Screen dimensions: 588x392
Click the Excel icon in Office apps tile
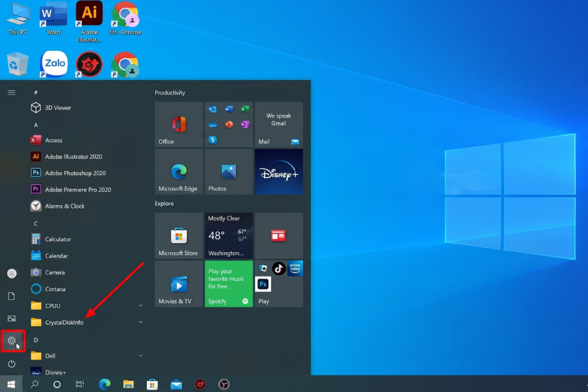tap(245, 109)
